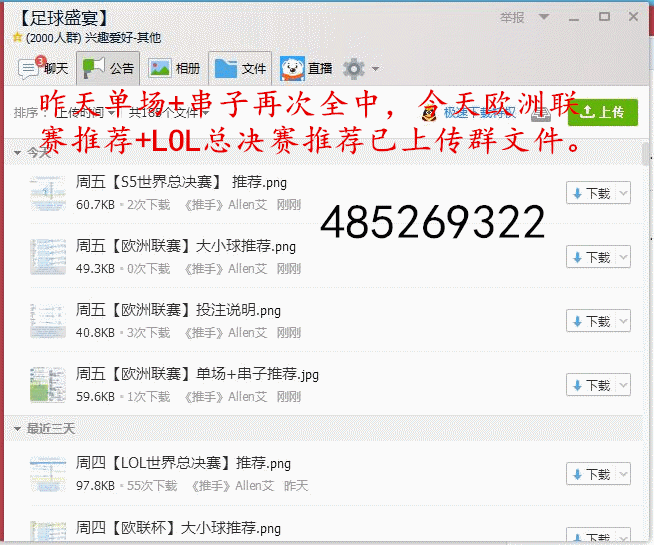Select file name 周五【欧洲联赛】单场+串子推荐.jpg
The image size is (654, 545).
[197, 374]
